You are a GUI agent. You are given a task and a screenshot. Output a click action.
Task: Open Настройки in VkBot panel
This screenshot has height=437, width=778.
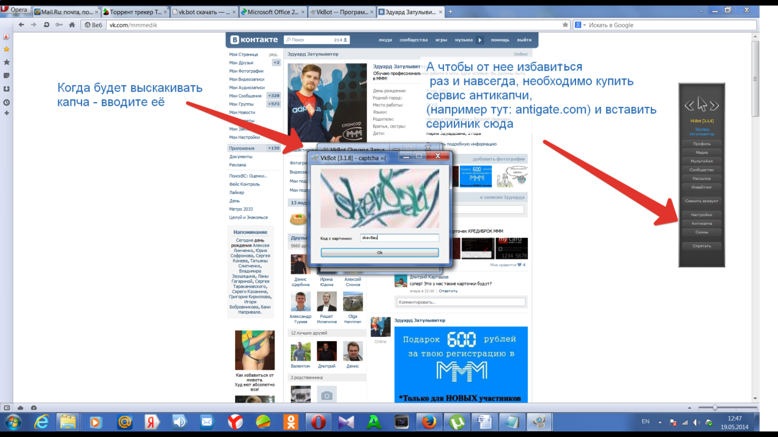tap(702, 215)
